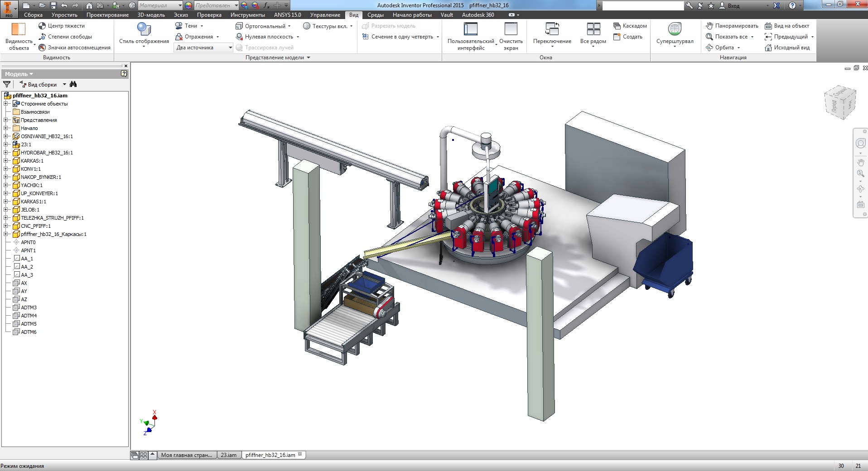Viewport: 868px width, 471px height.
Task: Switch to the 23.iam document tab
Action: [x=228, y=455]
